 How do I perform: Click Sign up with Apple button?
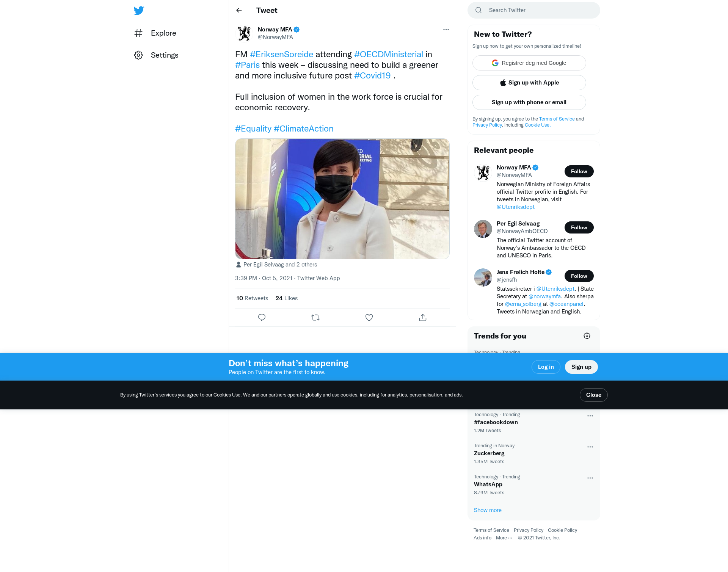click(529, 83)
